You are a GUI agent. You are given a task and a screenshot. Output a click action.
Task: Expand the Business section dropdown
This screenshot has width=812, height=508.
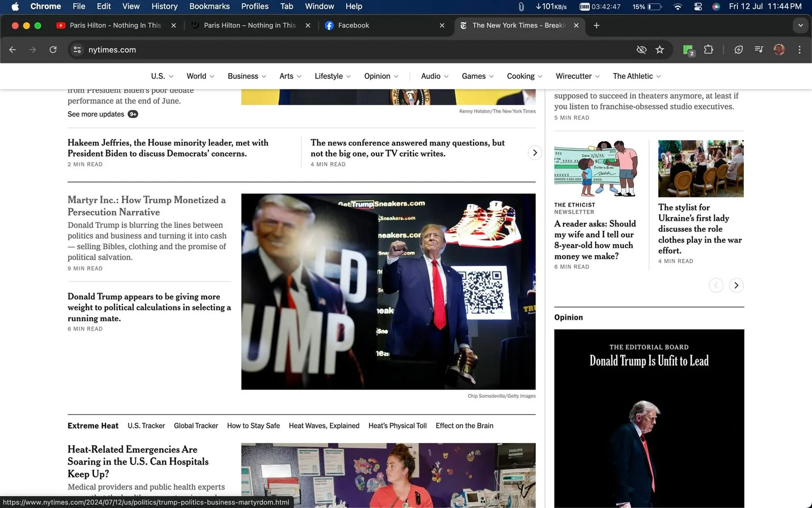[247, 76]
